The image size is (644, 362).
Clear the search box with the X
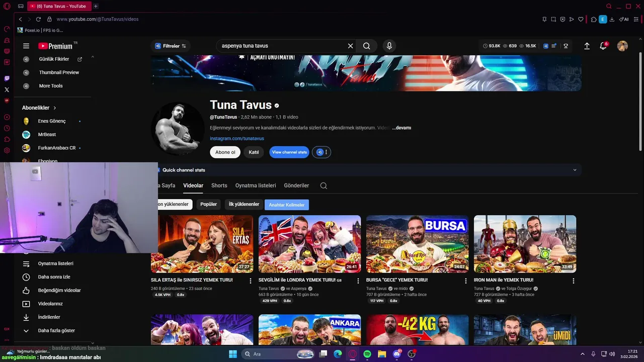[351, 46]
